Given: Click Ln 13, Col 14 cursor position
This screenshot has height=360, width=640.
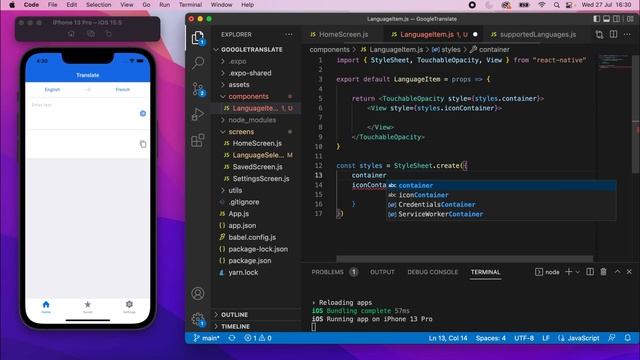Looking at the screenshot, I should (448, 338).
